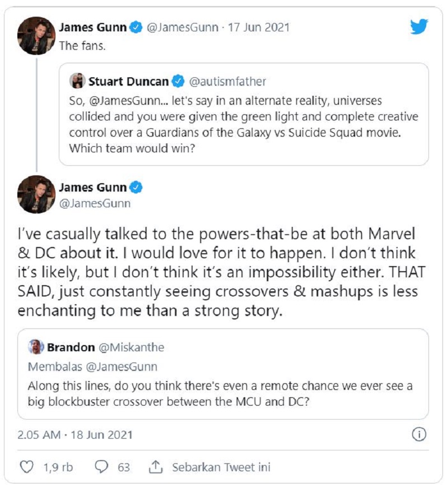This screenshot has height=488, width=448.
Task: Click the Twitter bird logo
Action: 418,26
